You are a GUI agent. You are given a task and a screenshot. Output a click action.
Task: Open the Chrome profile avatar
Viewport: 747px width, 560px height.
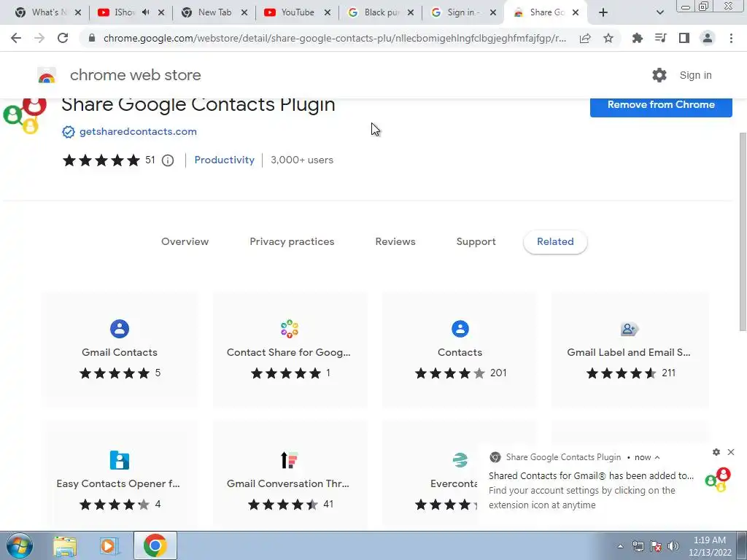708,38
